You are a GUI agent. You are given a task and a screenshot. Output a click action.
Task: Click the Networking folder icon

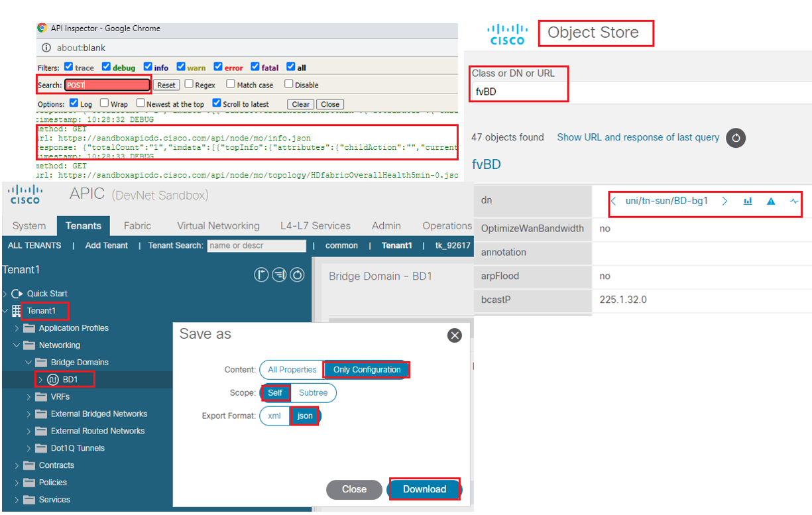coord(29,345)
